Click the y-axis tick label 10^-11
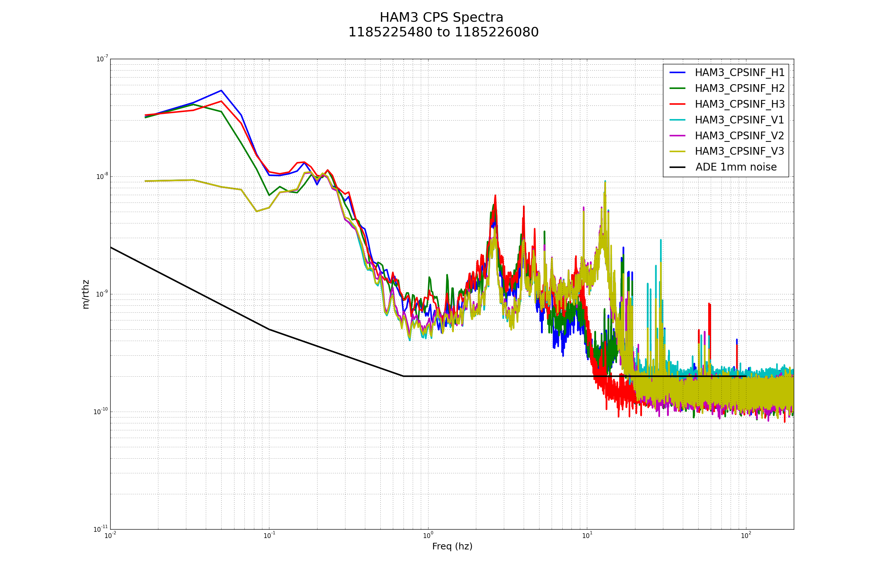The height and width of the screenshot is (588, 882). coord(100,530)
